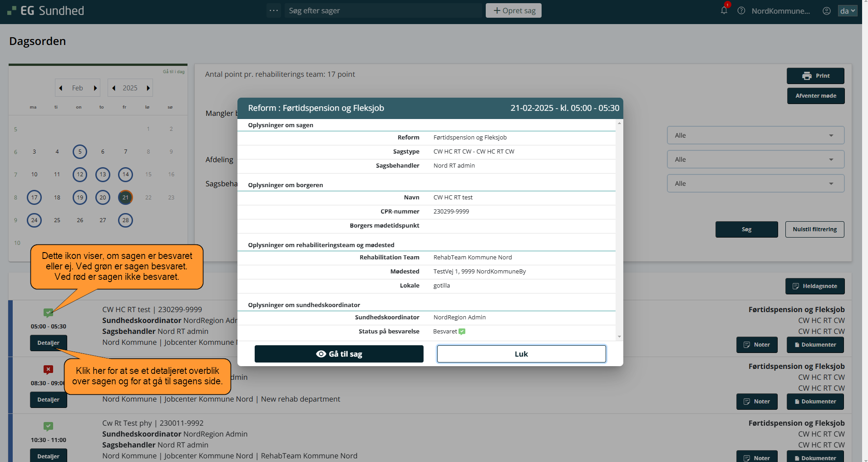This screenshot has height=462, width=868.
Task: Advance to next year arrow
Action: pos(148,88)
